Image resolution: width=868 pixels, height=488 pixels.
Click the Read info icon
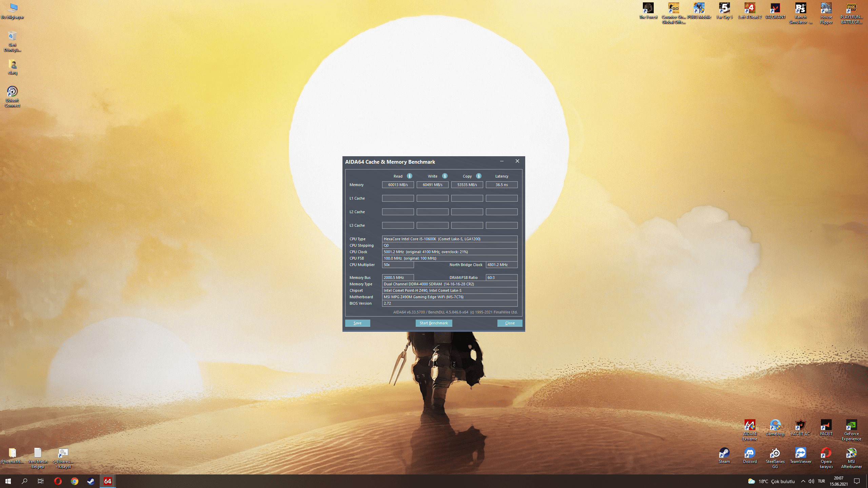click(x=410, y=176)
